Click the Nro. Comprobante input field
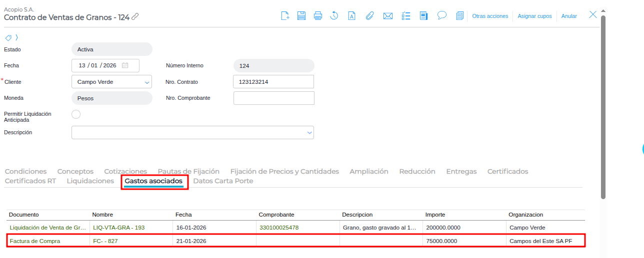Image resolution: width=644 pixels, height=258 pixels. click(273, 98)
